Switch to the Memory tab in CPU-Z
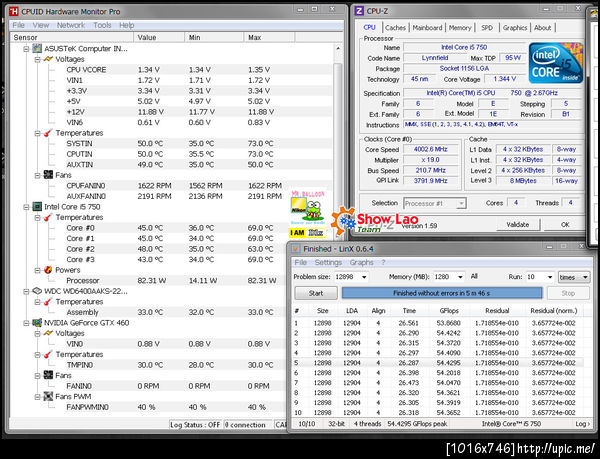600x459 pixels. tap(460, 28)
